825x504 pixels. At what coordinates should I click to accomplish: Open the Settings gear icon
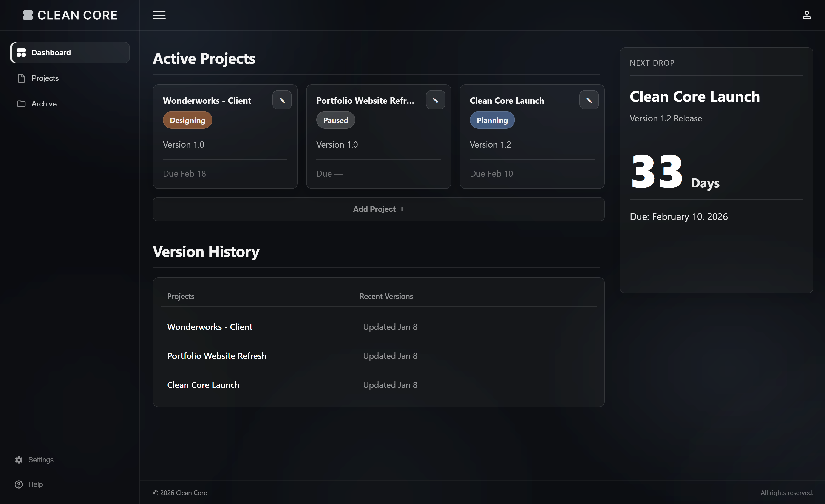click(x=19, y=459)
